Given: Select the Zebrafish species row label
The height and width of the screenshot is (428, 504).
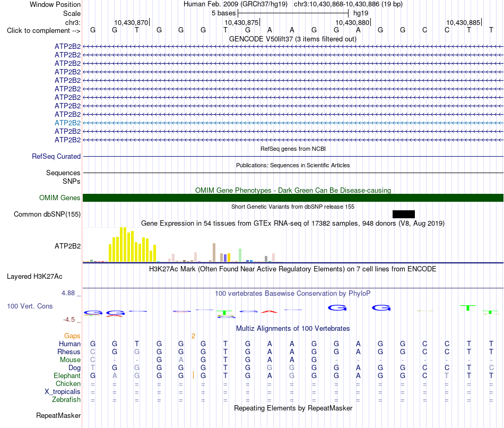Looking at the screenshot, I should pos(66,400).
